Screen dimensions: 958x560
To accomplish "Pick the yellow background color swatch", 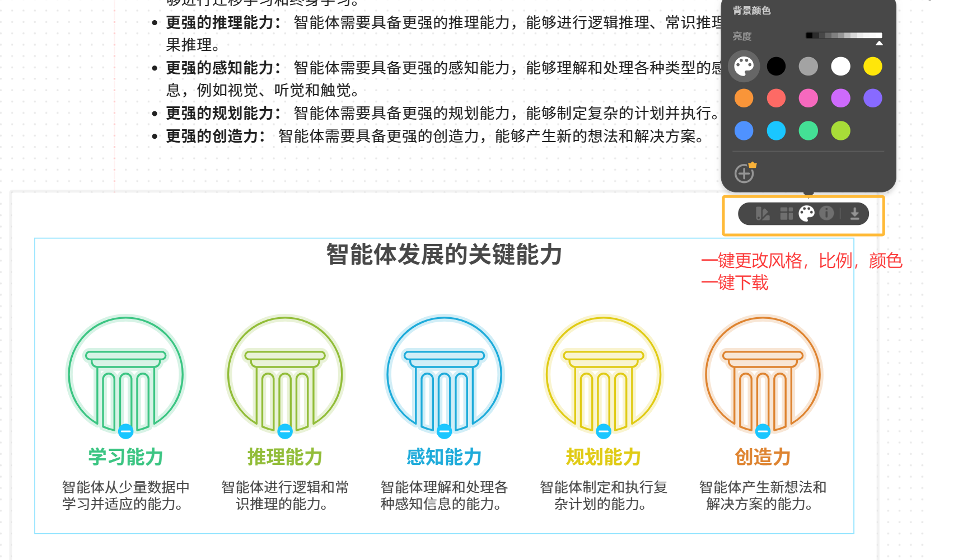I will 872,67.
